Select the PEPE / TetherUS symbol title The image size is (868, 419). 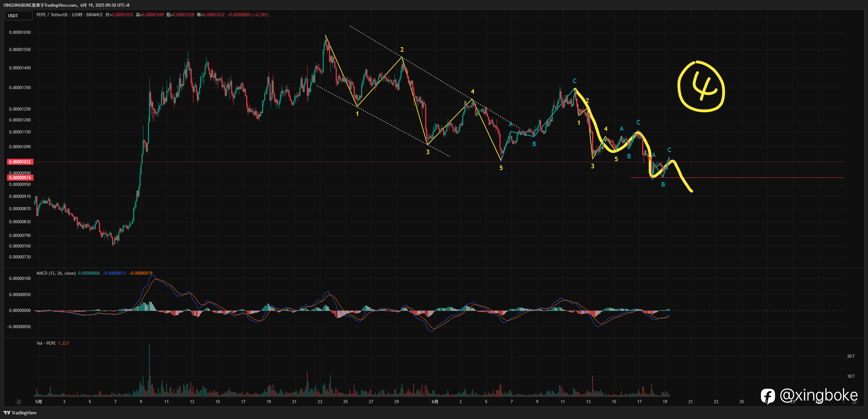click(x=53, y=15)
